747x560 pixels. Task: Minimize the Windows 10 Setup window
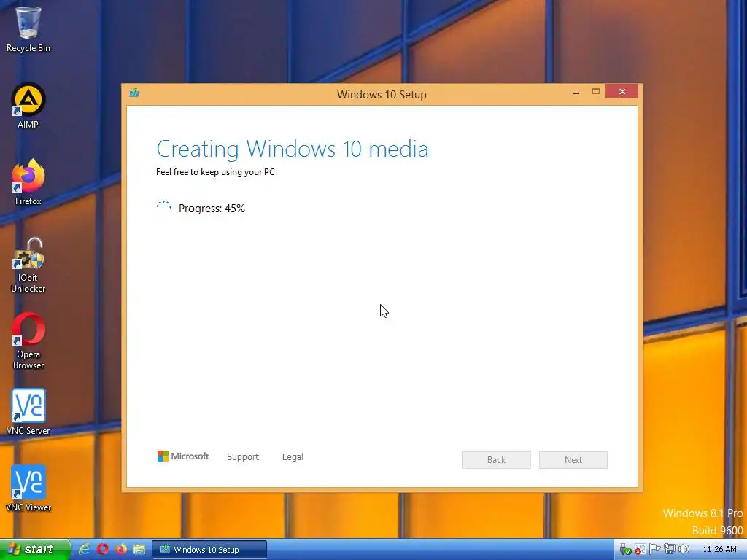point(576,92)
